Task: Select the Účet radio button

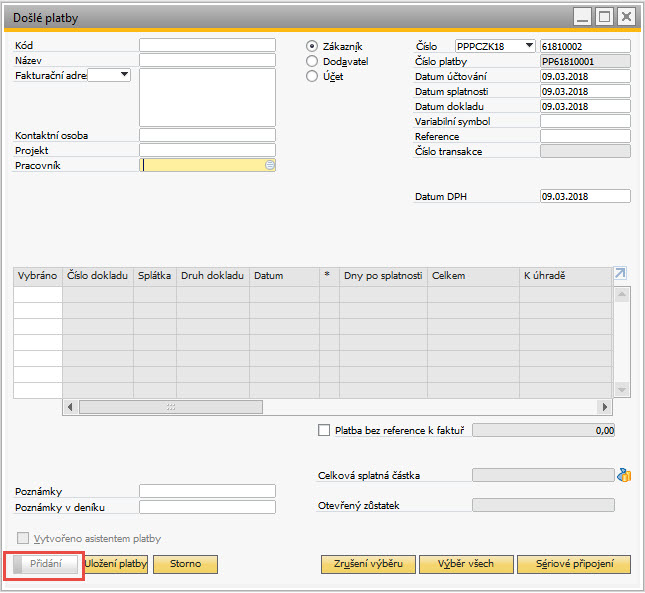Action: coord(312,76)
